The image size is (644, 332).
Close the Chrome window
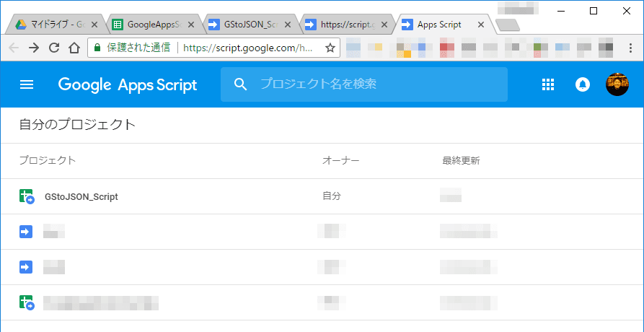pyautogui.click(x=627, y=11)
